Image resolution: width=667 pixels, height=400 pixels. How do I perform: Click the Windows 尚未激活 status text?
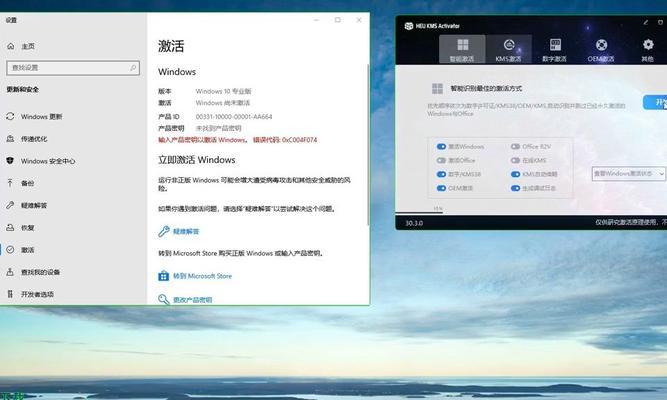222,103
